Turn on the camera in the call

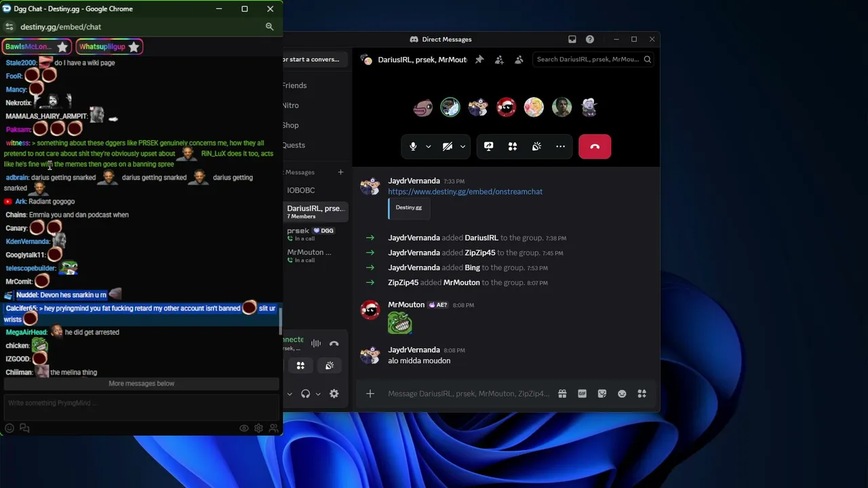click(448, 146)
